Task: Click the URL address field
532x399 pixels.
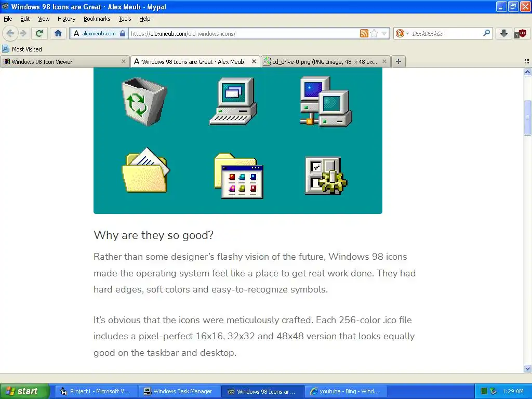Action: pos(244,34)
